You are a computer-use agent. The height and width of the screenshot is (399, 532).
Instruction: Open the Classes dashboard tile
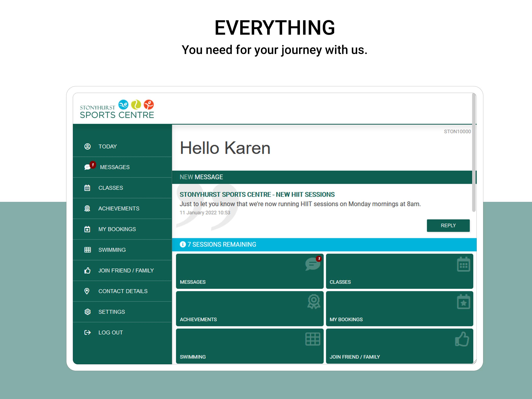coord(399,271)
